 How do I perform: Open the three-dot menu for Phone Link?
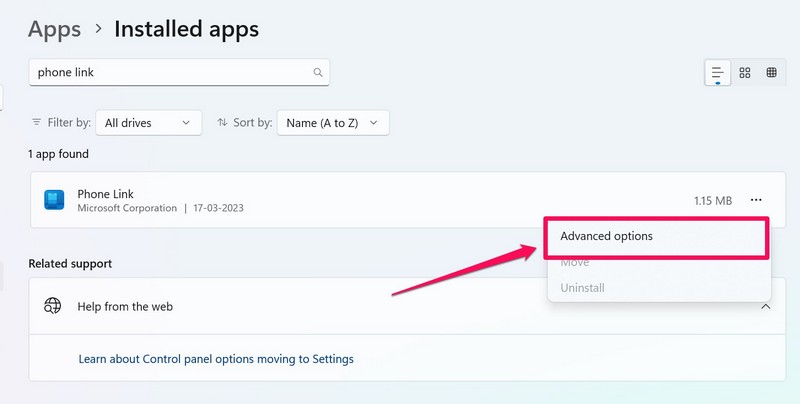(756, 200)
